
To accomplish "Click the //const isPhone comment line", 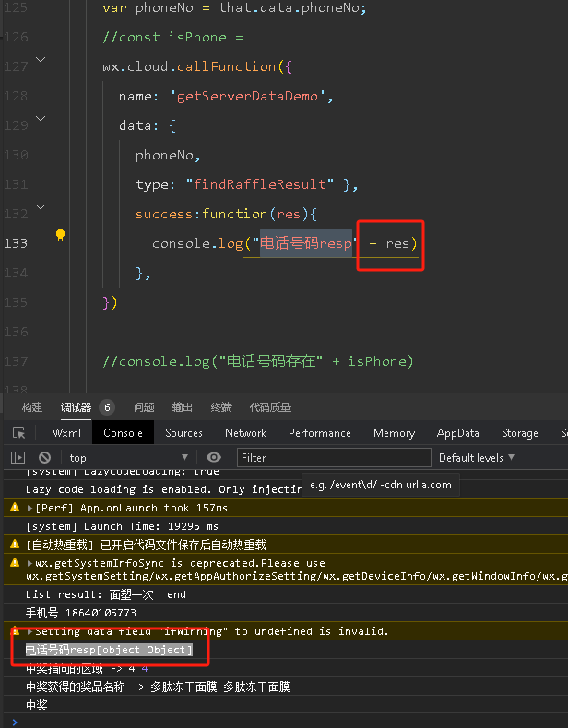I will 172,37.
